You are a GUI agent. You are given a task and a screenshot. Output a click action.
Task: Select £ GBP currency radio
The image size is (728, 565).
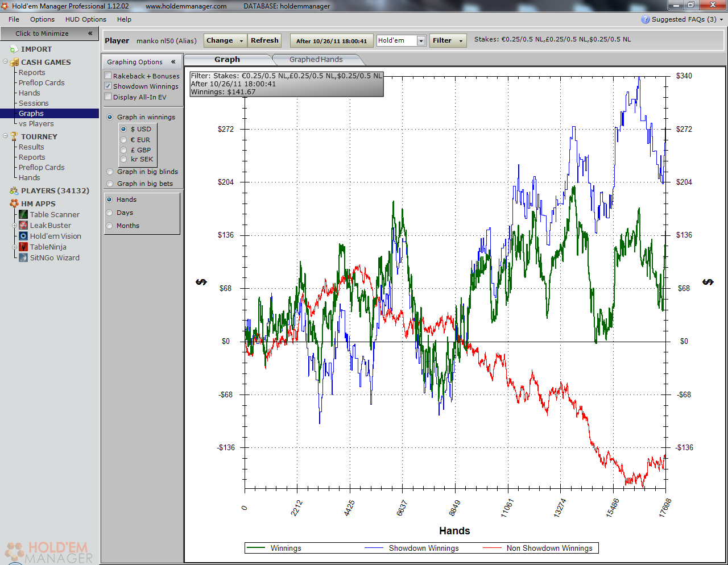(x=123, y=150)
